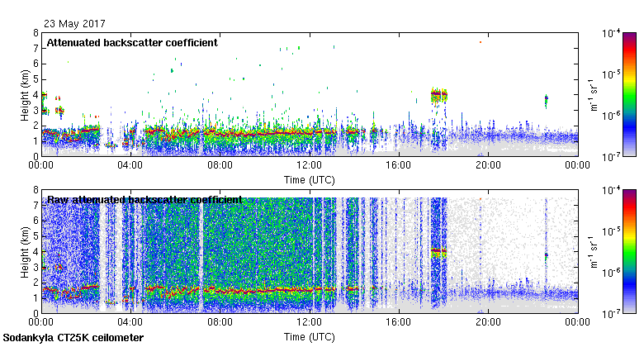This screenshot has width=644, height=347.
Task: Click the top plot color bar
Action: coord(630,94)
